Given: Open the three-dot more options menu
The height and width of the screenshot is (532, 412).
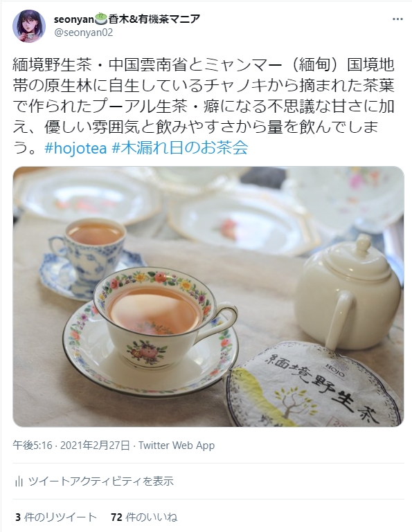Looking at the screenshot, I should [x=397, y=19].
